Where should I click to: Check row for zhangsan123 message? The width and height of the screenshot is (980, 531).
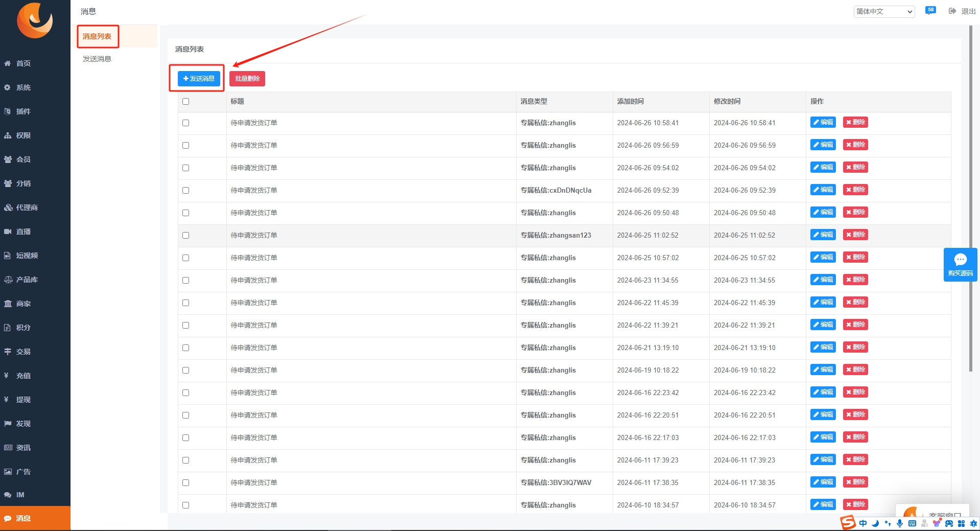click(185, 236)
